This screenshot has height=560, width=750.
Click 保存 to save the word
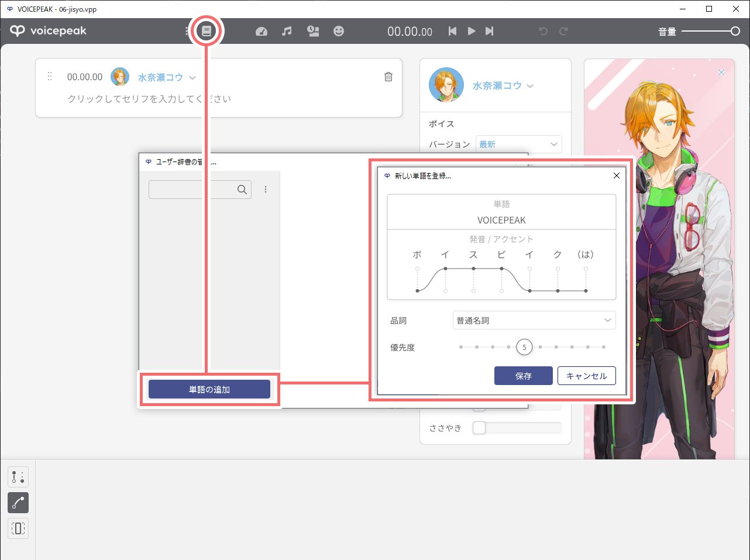pyautogui.click(x=523, y=376)
